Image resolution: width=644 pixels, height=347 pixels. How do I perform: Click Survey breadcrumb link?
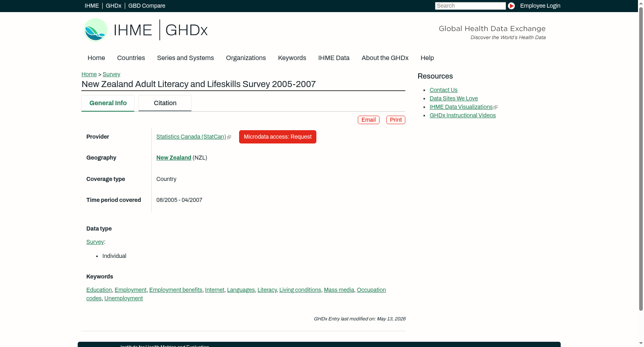coord(111,74)
